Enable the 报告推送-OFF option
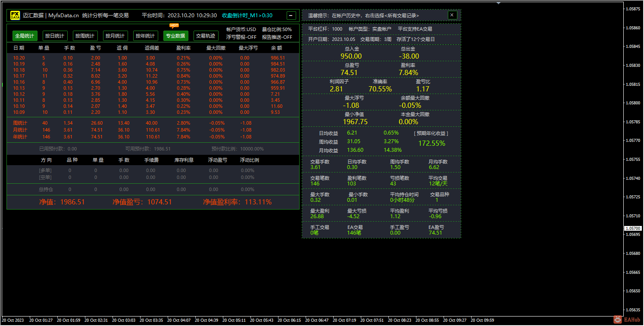 [x=277, y=37]
